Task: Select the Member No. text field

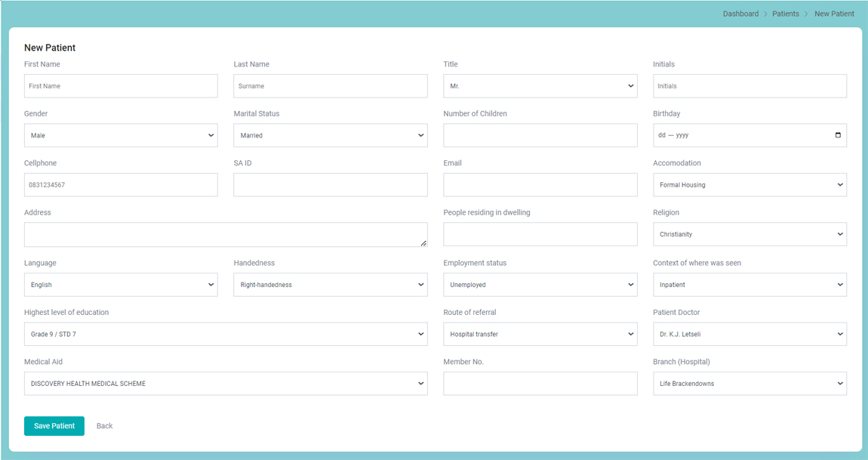Action: 540,384
